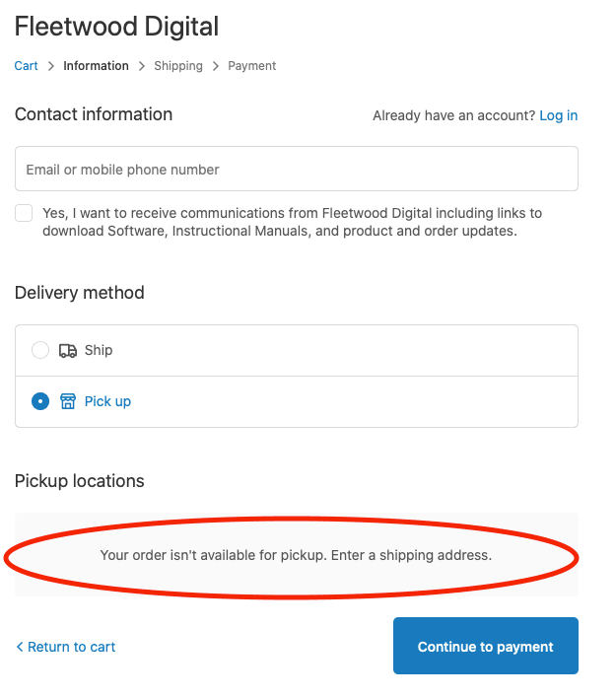Select the Pick up radio button
Viewport: 616px width, 698px height.
tap(40, 401)
